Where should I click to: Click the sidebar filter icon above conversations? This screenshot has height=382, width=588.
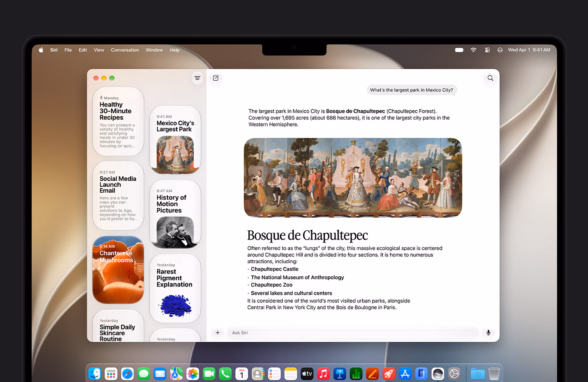(197, 78)
